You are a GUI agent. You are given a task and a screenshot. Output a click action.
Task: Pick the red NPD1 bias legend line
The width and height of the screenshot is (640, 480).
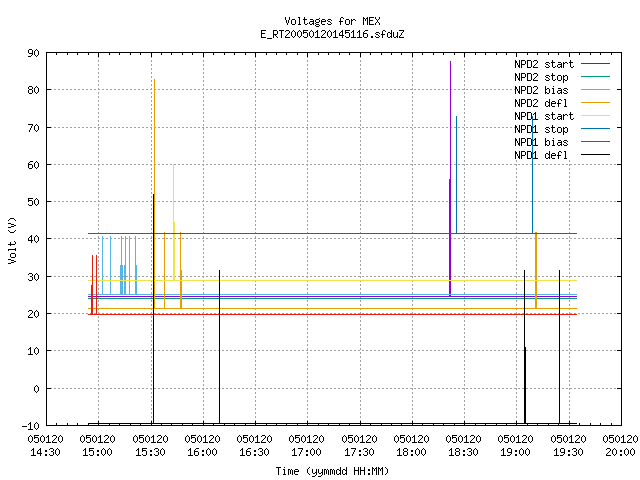596,142
